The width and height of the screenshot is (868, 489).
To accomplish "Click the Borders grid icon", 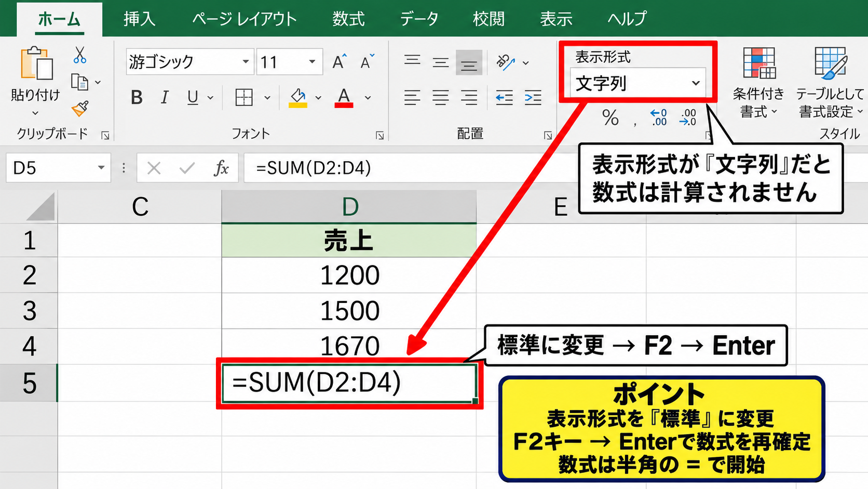I will coord(243,97).
